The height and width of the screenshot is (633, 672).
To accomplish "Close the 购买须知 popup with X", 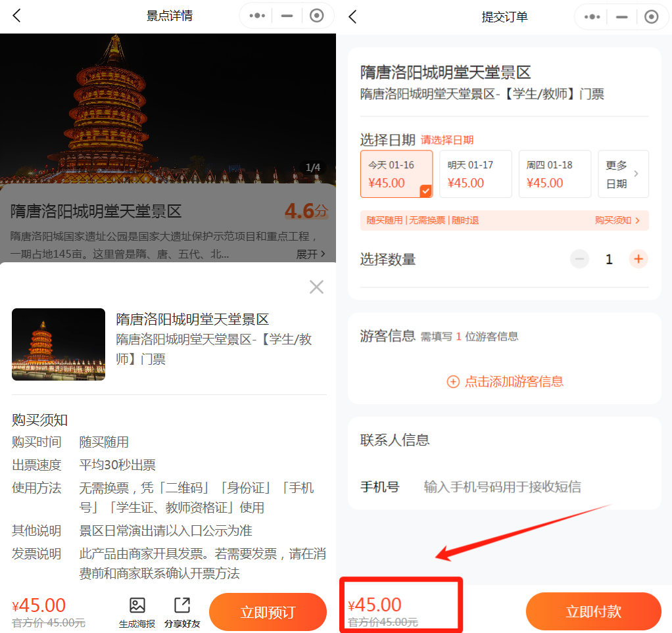I will (316, 287).
